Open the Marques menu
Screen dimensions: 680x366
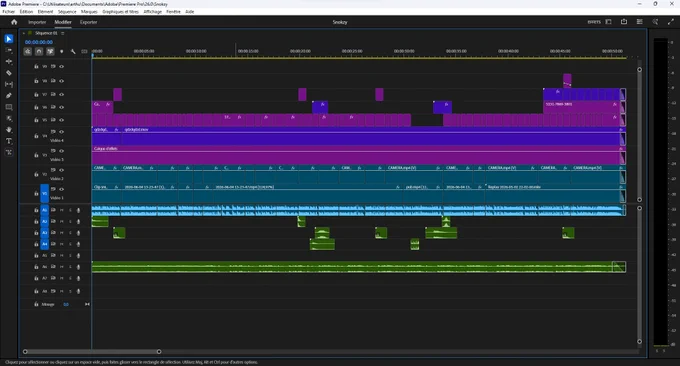(89, 12)
